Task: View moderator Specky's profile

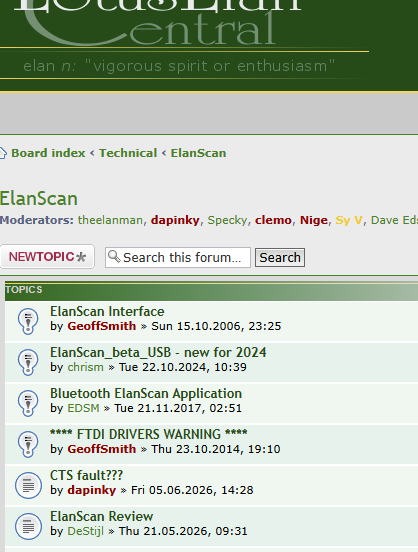Action: point(227,220)
